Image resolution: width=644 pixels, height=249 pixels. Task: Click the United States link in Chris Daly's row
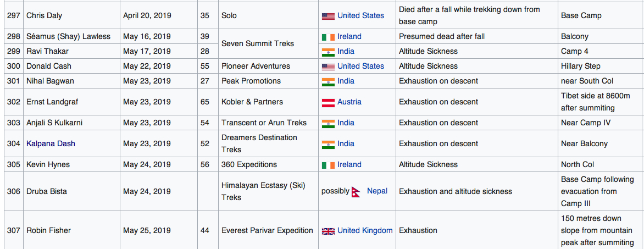pyautogui.click(x=360, y=15)
